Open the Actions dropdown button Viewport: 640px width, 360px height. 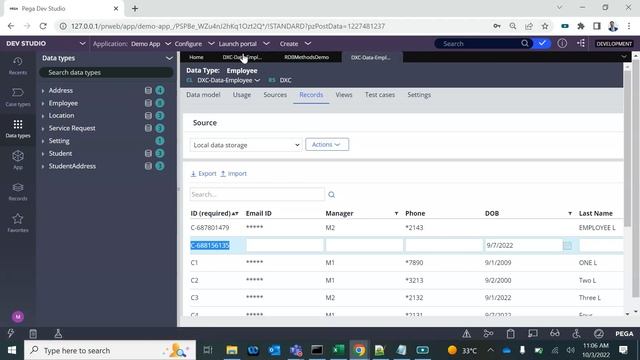click(x=327, y=144)
